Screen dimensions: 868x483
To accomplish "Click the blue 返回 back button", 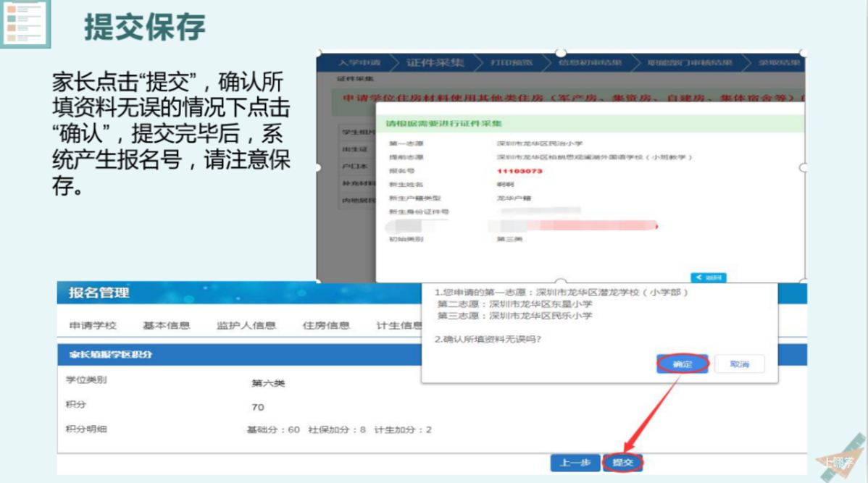I will click(708, 277).
